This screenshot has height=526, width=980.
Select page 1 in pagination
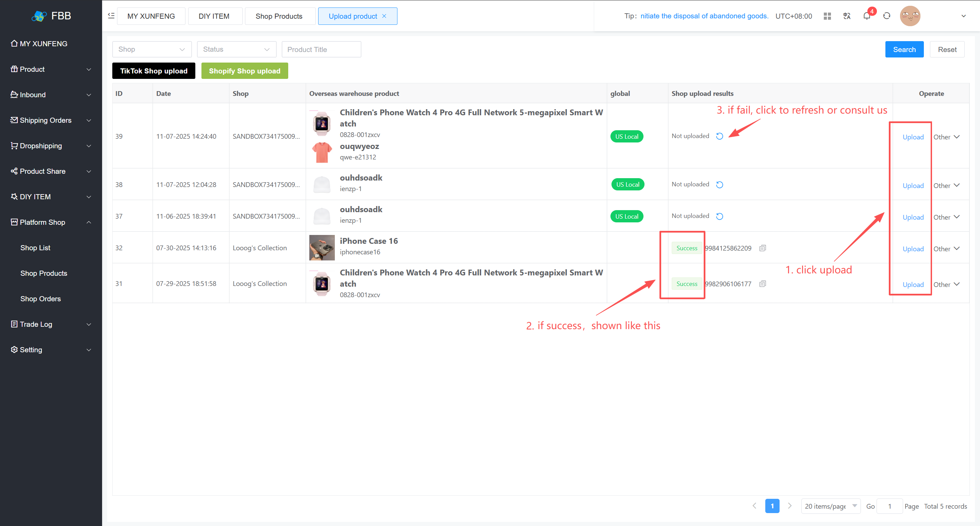pyautogui.click(x=772, y=506)
